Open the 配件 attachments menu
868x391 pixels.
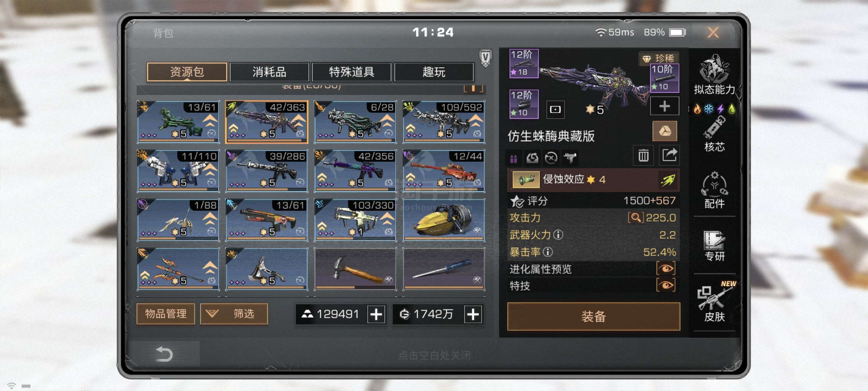tap(714, 190)
